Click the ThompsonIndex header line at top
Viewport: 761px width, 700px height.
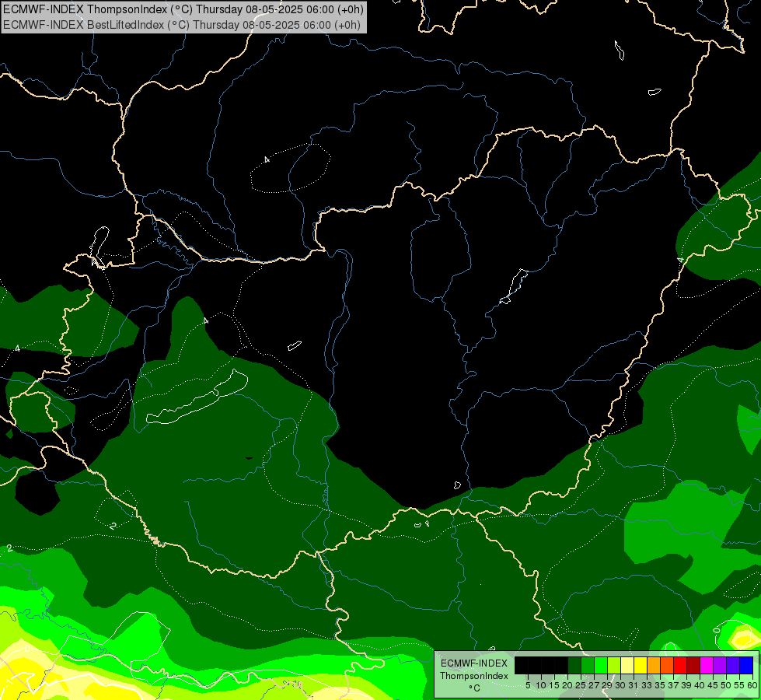[183, 9]
